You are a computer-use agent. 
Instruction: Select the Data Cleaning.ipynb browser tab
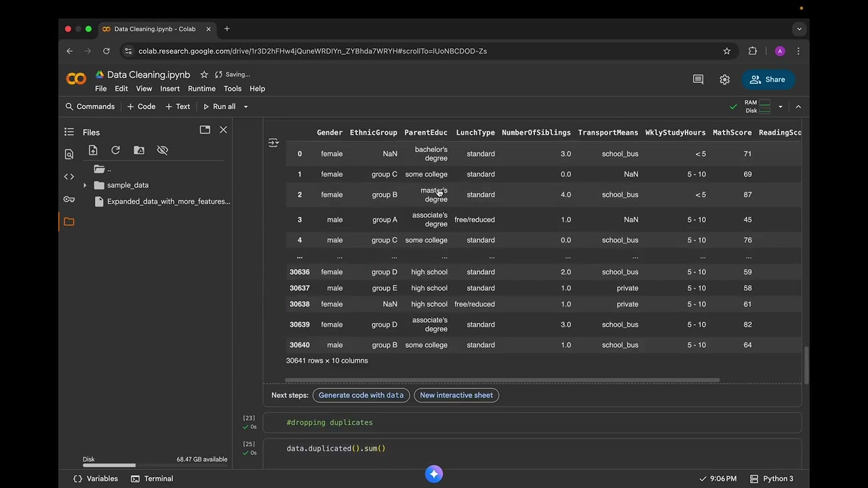157,29
